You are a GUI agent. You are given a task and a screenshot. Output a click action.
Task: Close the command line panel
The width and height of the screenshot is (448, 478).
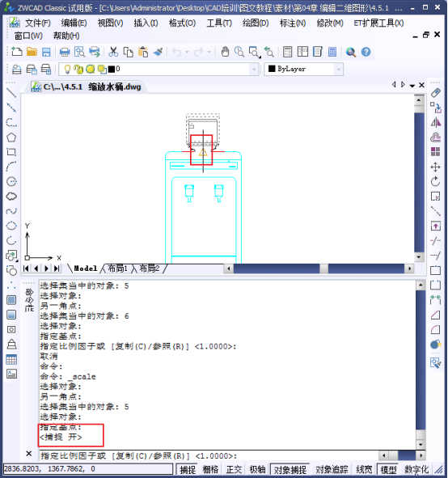pos(28,454)
